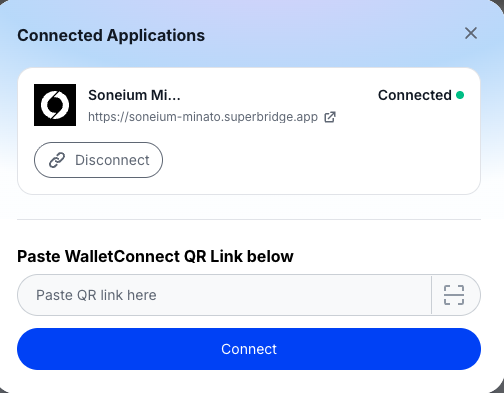Click the blue gradient header background
The width and height of the screenshot is (504, 393).
tap(333, 33)
